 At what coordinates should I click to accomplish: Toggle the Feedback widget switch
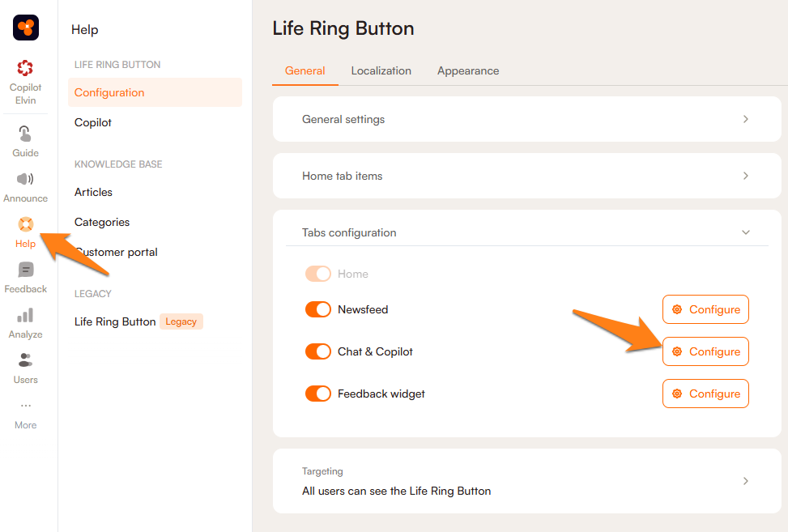pos(318,394)
